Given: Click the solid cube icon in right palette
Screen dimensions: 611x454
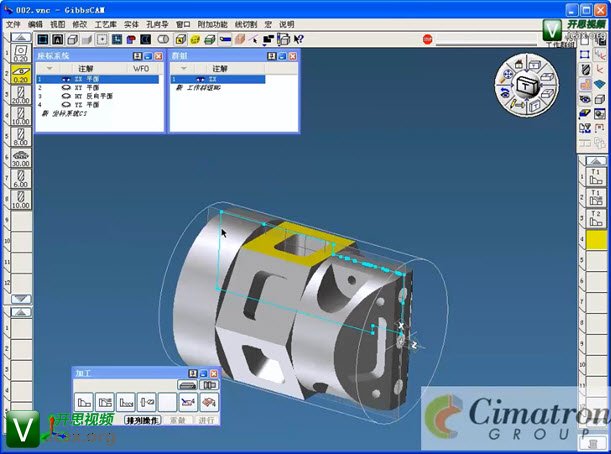Looking at the screenshot, I should click(x=600, y=99).
